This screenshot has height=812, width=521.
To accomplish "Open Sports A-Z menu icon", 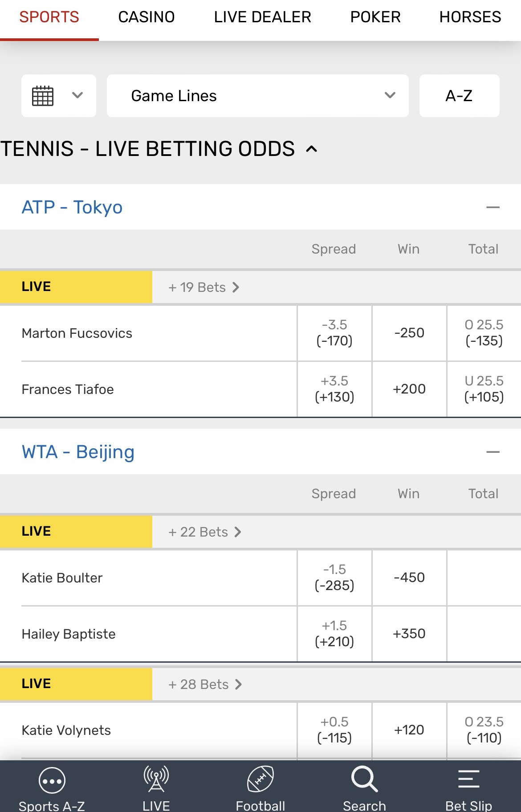I will click(x=52, y=781).
